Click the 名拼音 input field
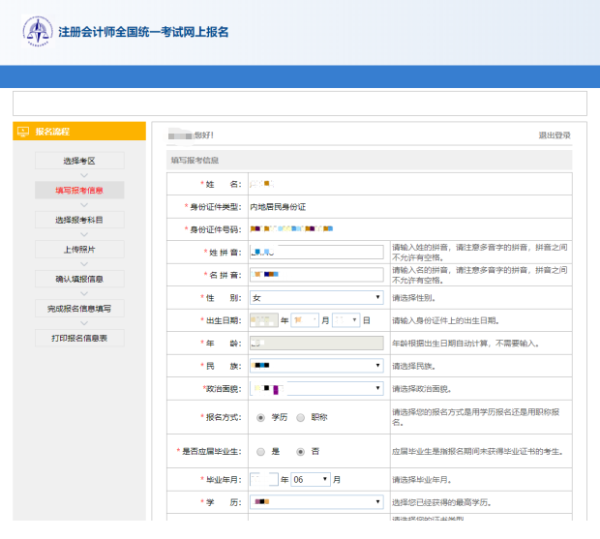 (x=317, y=274)
